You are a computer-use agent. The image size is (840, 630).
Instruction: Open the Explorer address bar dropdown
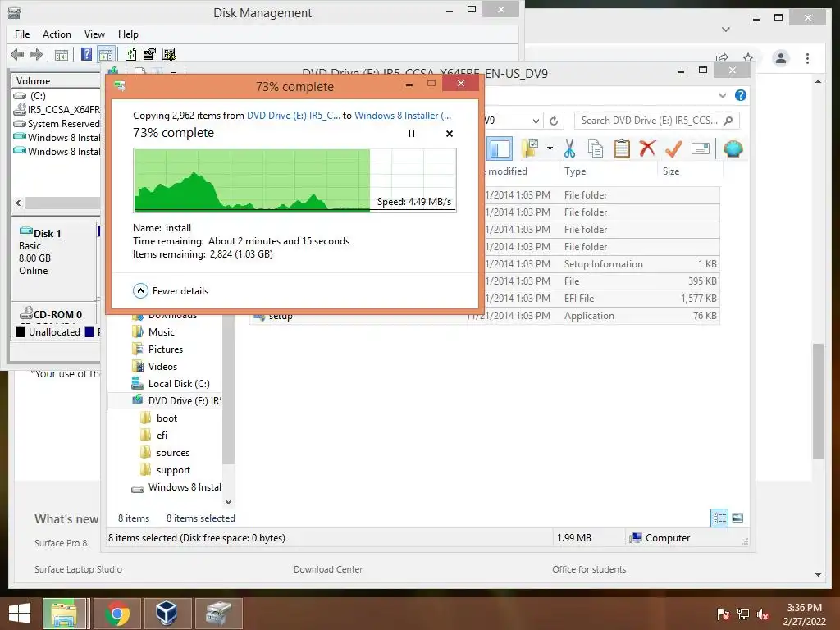pyautogui.click(x=535, y=121)
